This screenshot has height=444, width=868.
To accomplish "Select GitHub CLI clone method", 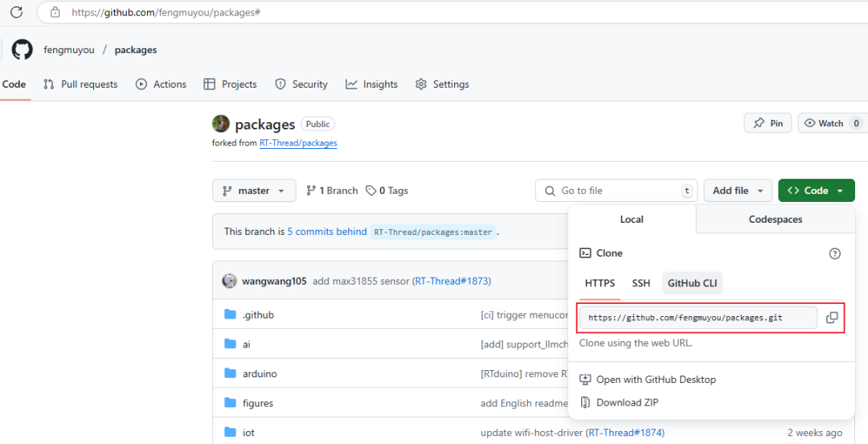I will (x=693, y=283).
